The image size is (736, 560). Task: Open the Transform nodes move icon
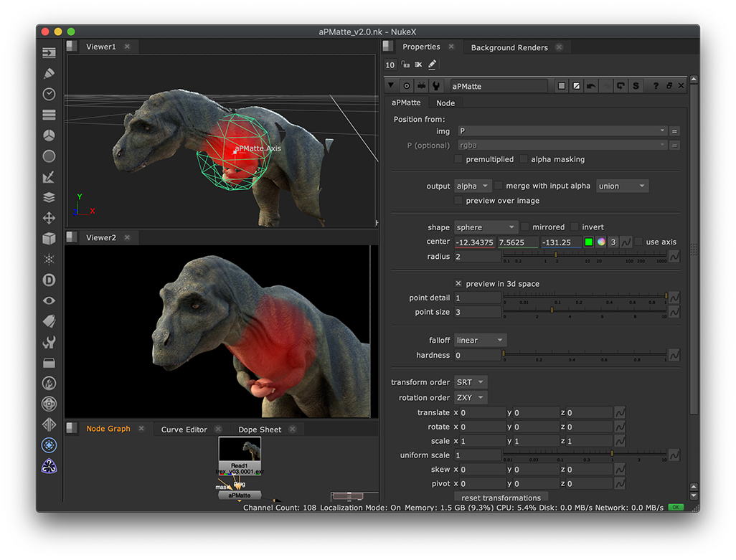[49, 218]
